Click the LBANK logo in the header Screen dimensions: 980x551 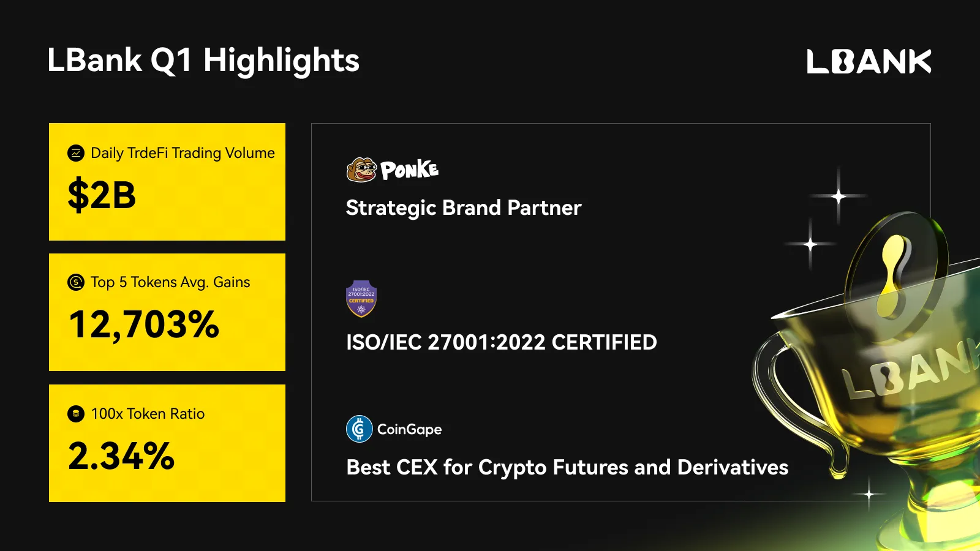[869, 61]
